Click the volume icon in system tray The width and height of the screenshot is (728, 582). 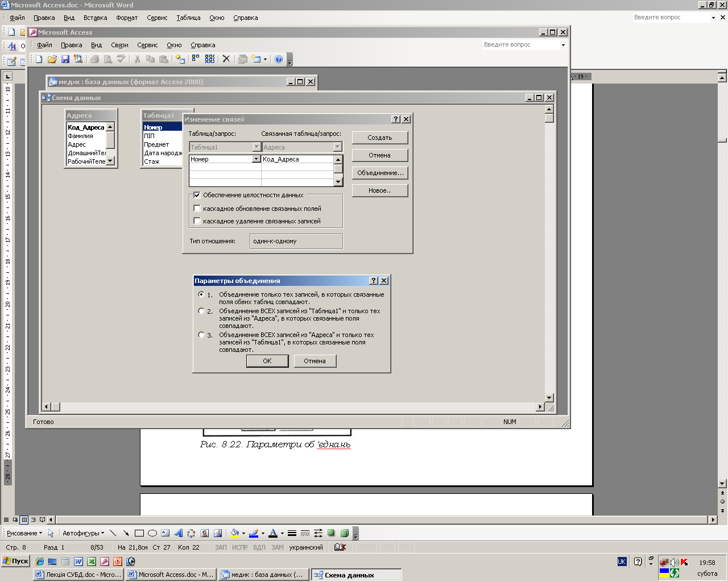pyautogui.click(x=674, y=562)
